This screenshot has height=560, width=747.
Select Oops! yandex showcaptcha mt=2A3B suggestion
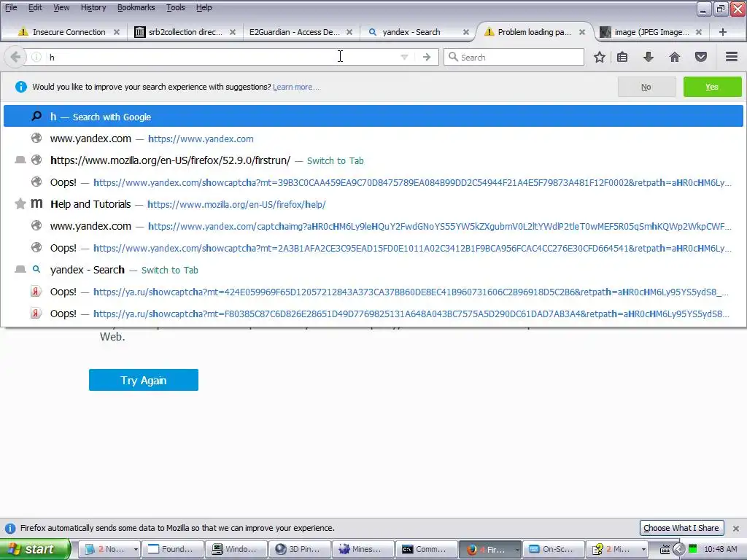[373, 248]
